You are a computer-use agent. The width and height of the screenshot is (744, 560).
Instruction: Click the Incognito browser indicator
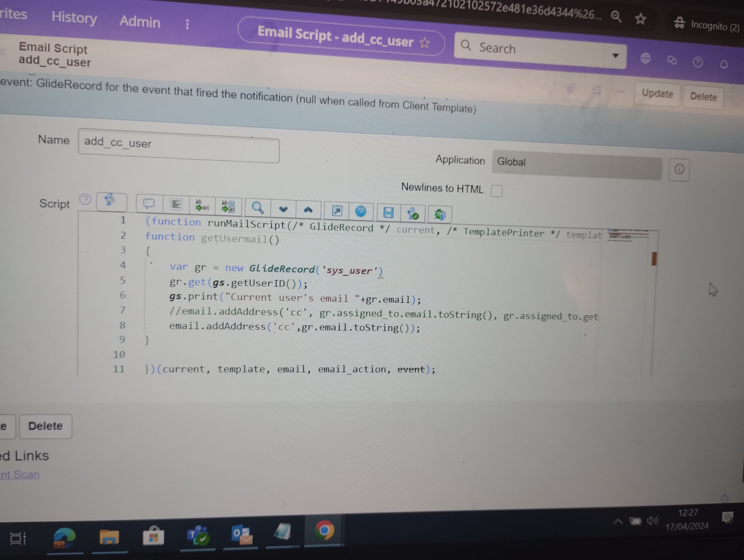point(706,25)
